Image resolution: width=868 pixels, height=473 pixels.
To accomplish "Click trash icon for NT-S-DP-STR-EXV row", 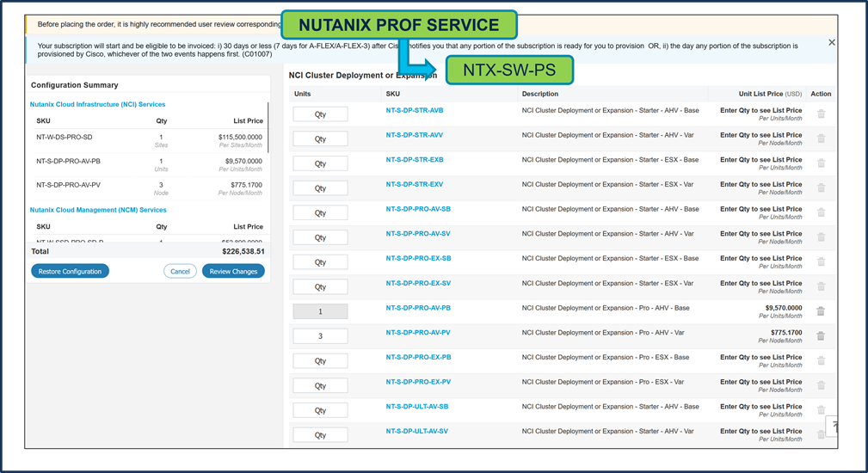I will (x=821, y=188).
